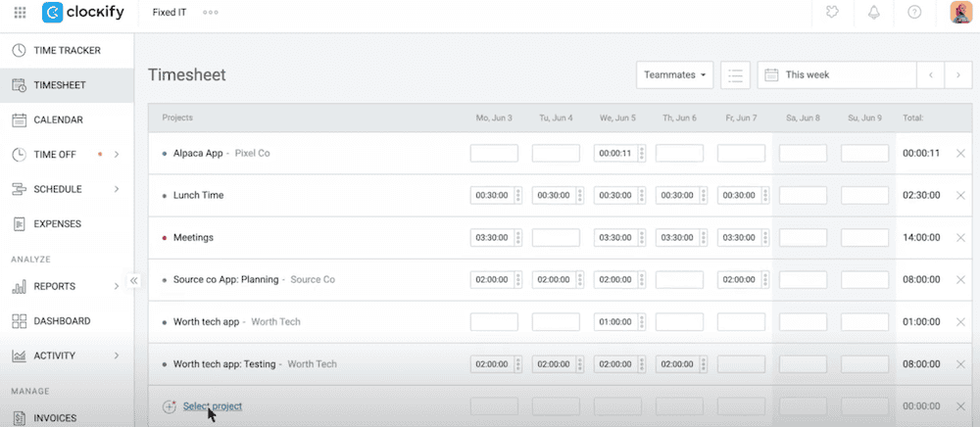The image size is (980, 427).
Task: Open the Fixed IT workspace options menu
Action: (x=211, y=13)
